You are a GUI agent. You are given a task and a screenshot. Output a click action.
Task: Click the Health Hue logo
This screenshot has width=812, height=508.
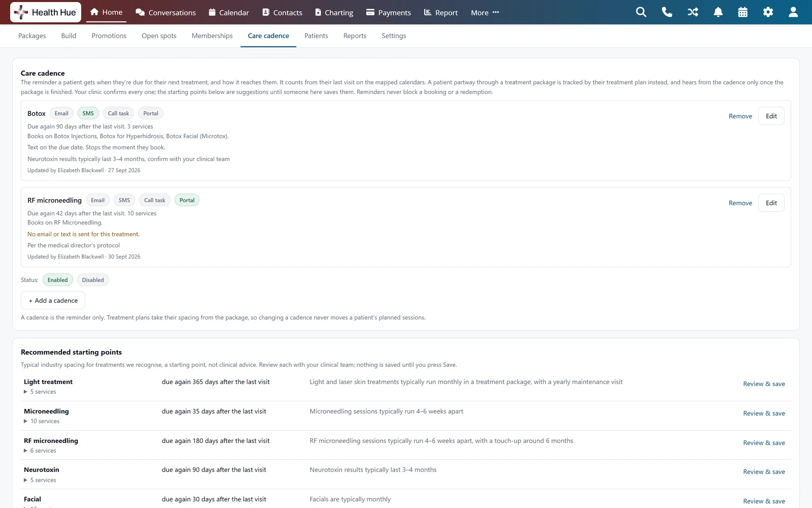pos(46,12)
